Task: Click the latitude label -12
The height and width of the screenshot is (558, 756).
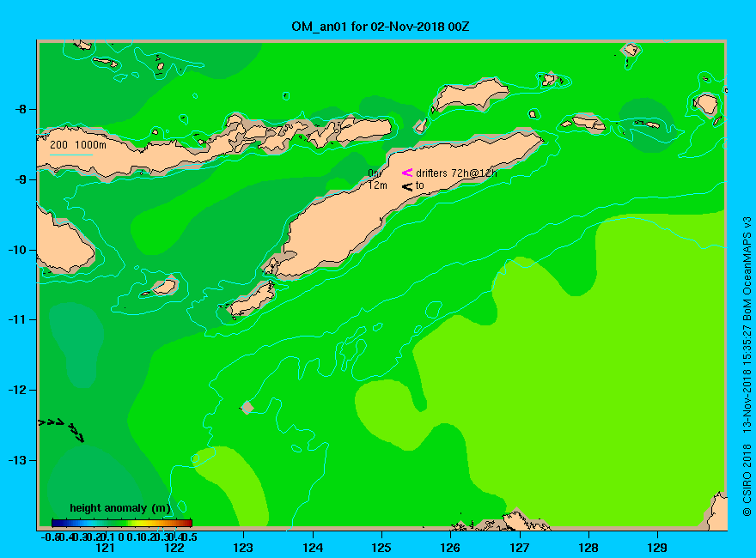Action: coord(18,390)
